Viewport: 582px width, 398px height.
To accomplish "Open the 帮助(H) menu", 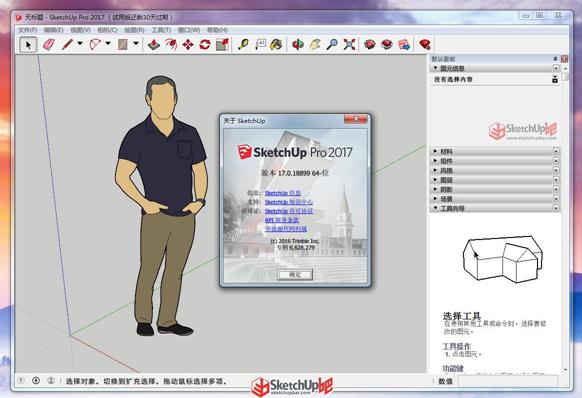I will (217, 30).
